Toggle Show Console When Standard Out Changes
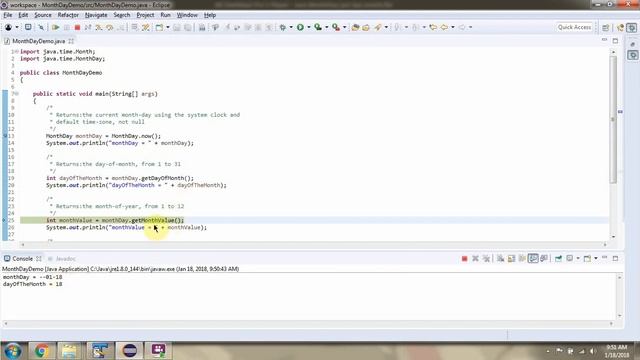Image resolution: width=640 pixels, height=360 pixels. pyautogui.click(x=533, y=258)
